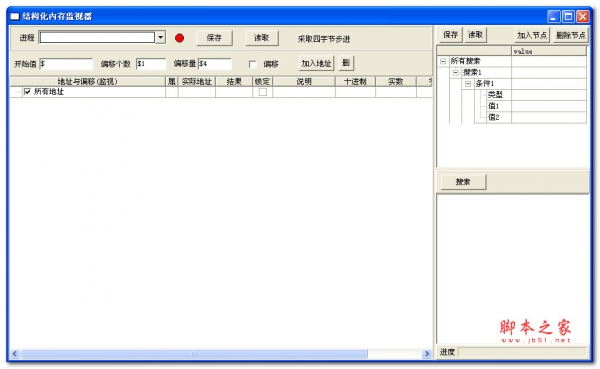Select 所有搜索 tree item
Viewport: 600px width, 369px height.
pyautogui.click(x=465, y=61)
